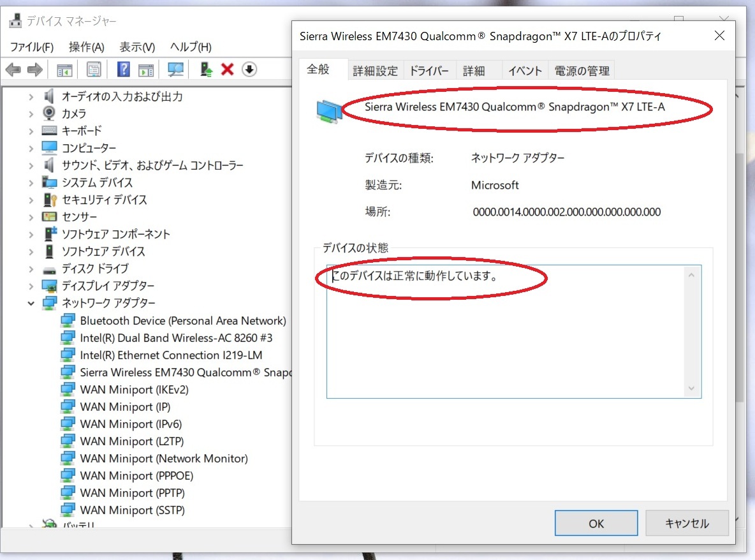Click inside the デバイスの状態 text box
This screenshot has height=560, width=755.
click(514, 331)
